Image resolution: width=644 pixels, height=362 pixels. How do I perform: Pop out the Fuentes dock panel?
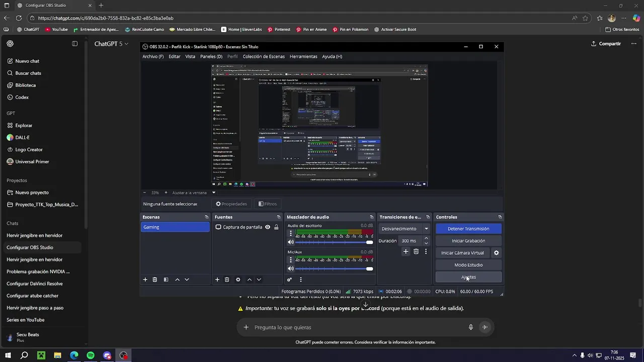click(278, 217)
